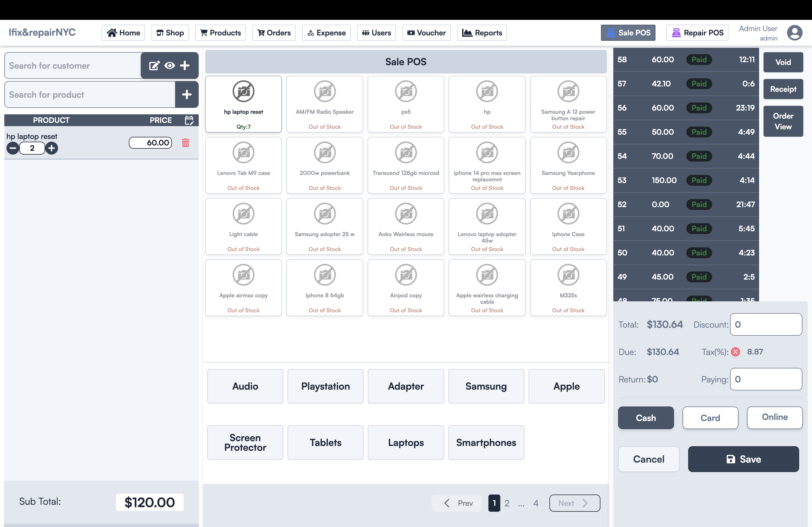Select the hp laptop reset product tile

(243, 104)
